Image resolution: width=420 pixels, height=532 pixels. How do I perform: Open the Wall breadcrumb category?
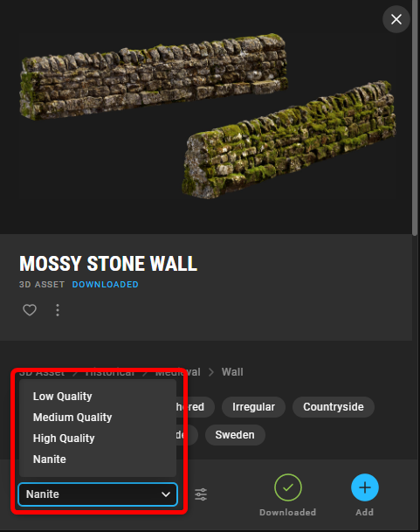(x=232, y=372)
